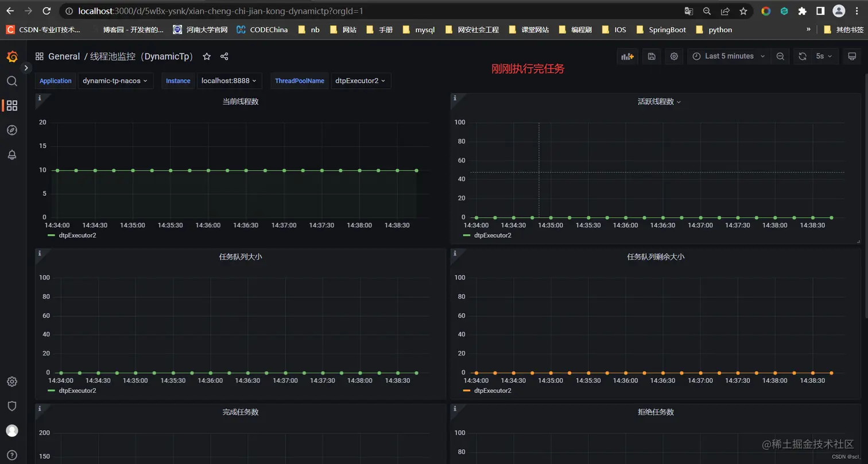Click the info icon on 任务队列剩余大小 panel
The image size is (868, 464).
point(455,253)
